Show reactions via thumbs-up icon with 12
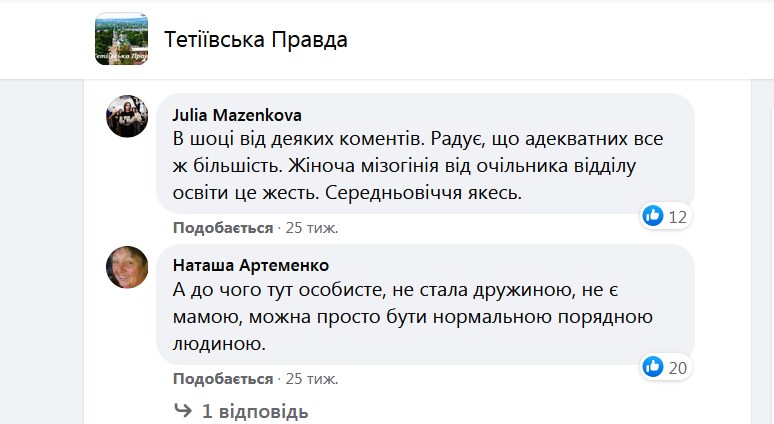This screenshot has height=424, width=774. (653, 216)
